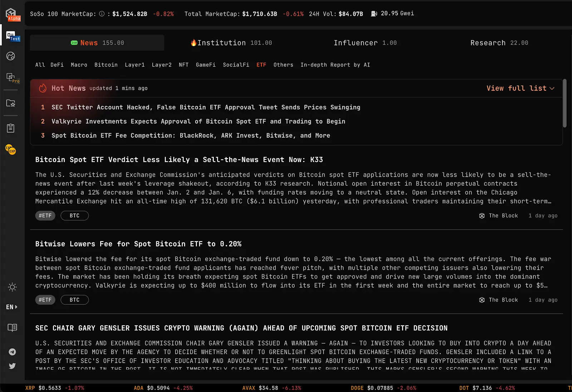
Task: Click the DOGE ticker at the bottom
Action: [x=384, y=388]
